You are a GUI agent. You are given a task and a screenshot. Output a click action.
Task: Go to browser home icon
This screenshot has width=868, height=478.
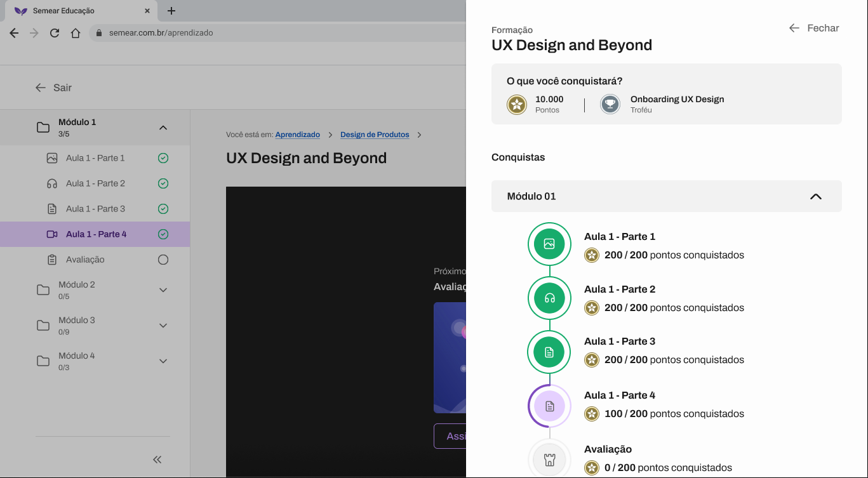[x=76, y=33]
